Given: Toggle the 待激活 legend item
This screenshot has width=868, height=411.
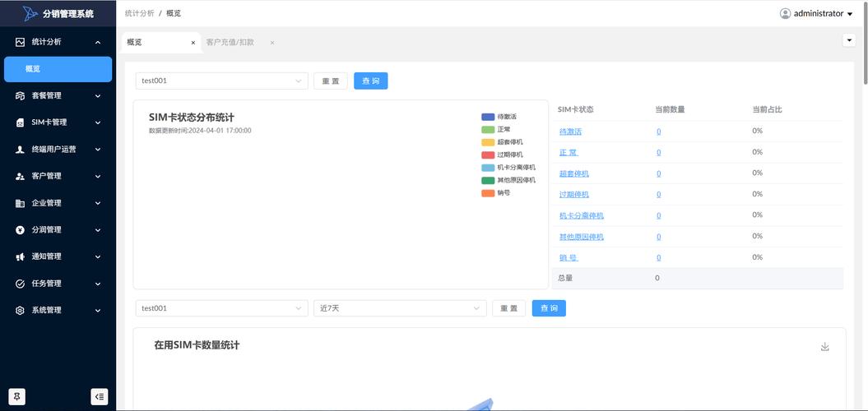Looking at the screenshot, I should click(x=499, y=117).
